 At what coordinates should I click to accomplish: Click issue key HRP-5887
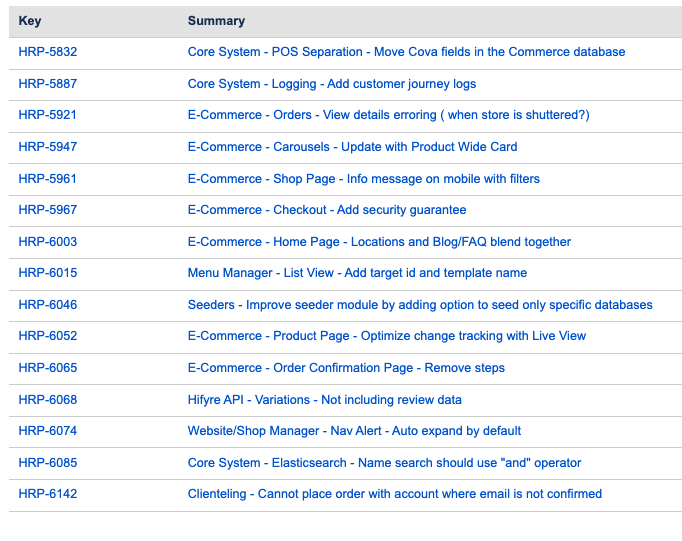tap(47, 84)
